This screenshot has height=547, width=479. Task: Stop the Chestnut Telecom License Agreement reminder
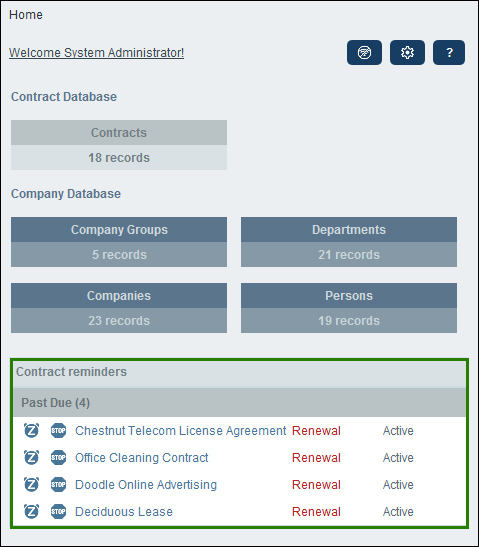pos(58,430)
